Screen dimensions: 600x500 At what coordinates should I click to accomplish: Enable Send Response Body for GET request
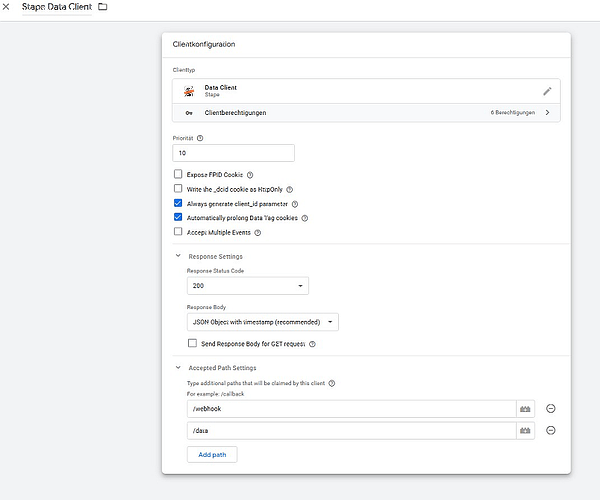[192, 343]
